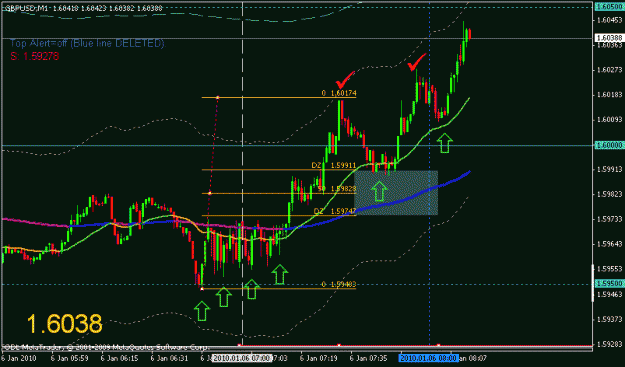Click the '6 Jan 2010' time axis label

19,358
